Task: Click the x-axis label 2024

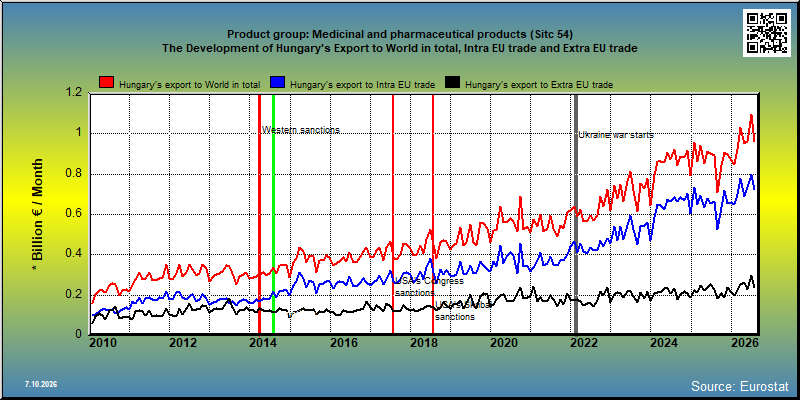Action: [664, 343]
